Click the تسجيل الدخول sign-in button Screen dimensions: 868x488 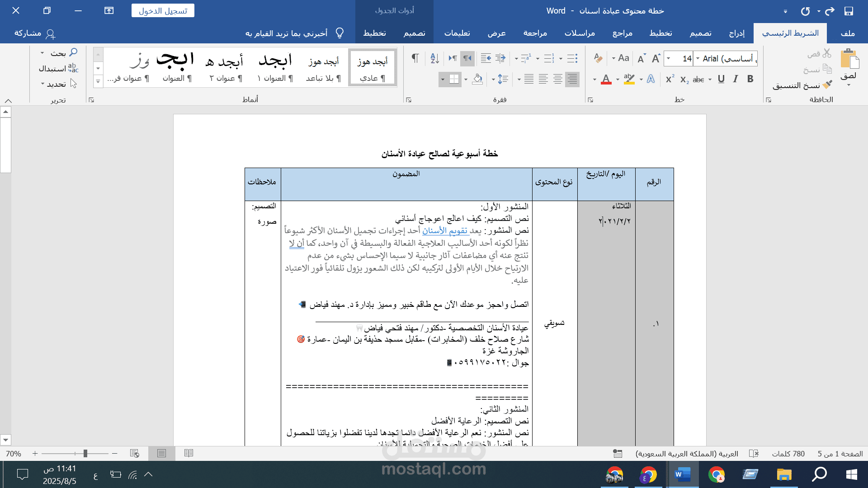pos(163,10)
